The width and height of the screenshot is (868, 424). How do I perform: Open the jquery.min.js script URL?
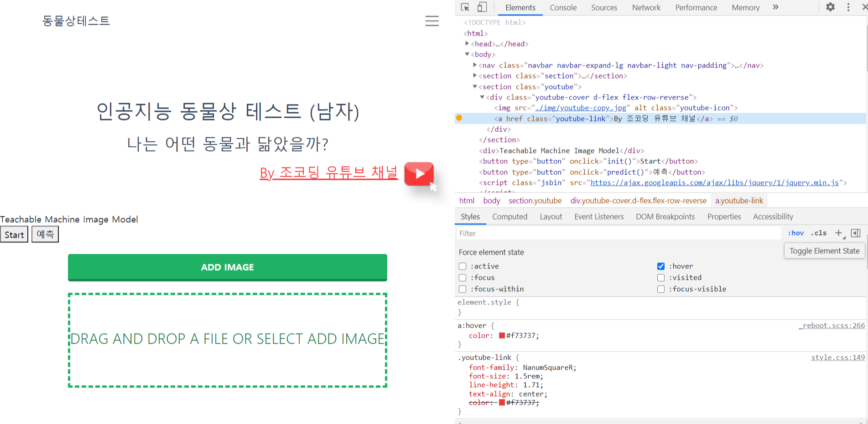(x=715, y=183)
